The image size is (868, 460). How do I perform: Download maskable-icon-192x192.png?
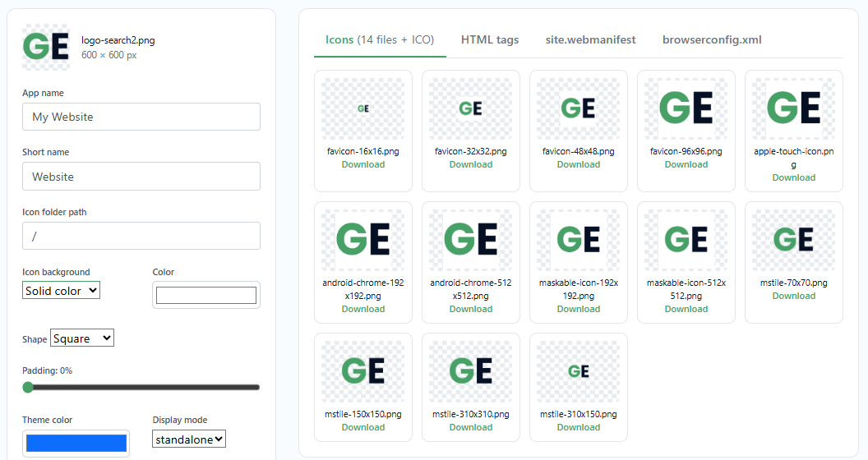point(579,309)
